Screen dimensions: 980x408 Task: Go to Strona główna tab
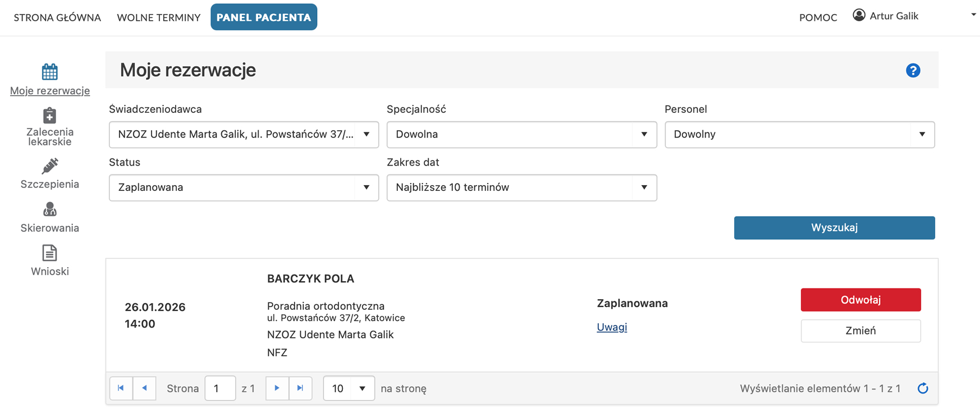point(57,17)
